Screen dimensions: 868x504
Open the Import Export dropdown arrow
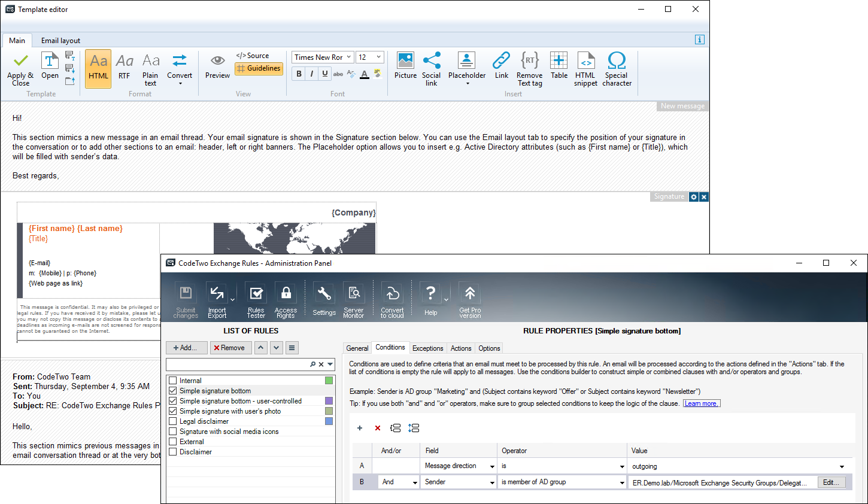(233, 299)
